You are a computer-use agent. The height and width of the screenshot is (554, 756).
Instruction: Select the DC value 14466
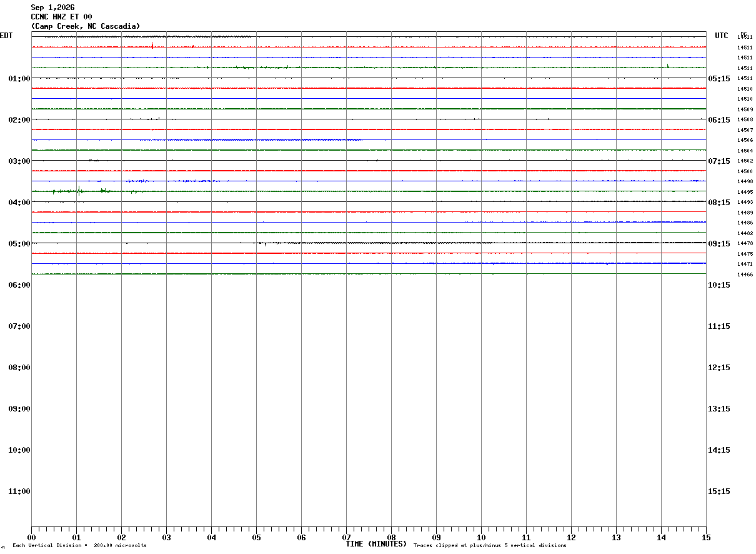tap(745, 274)
